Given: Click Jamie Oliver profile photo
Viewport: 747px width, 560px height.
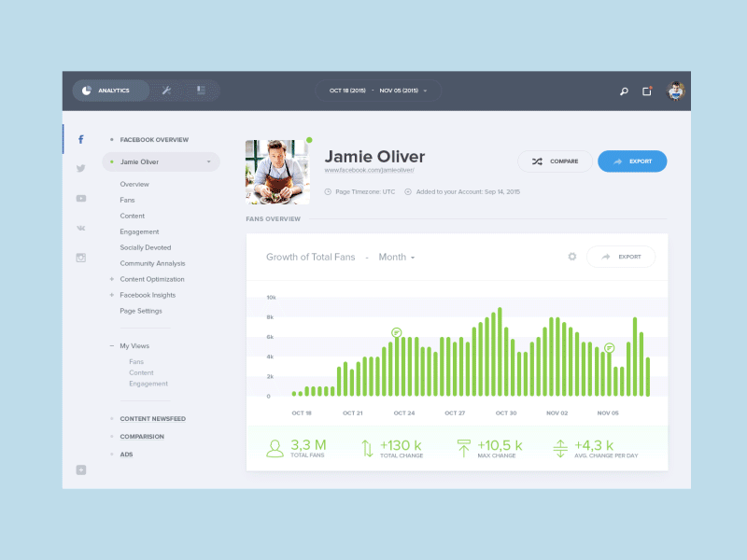Looking at the screenshot, I should click(277, 172).
